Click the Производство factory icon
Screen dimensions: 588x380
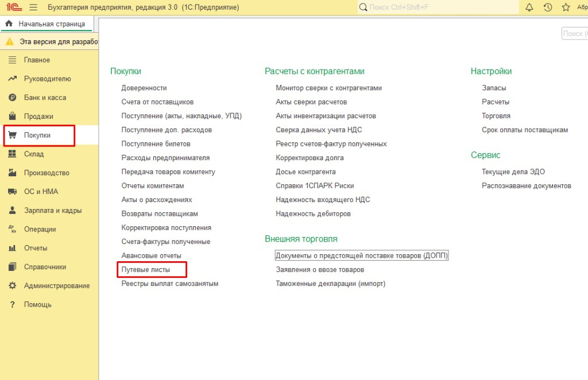tap(13, 172)
